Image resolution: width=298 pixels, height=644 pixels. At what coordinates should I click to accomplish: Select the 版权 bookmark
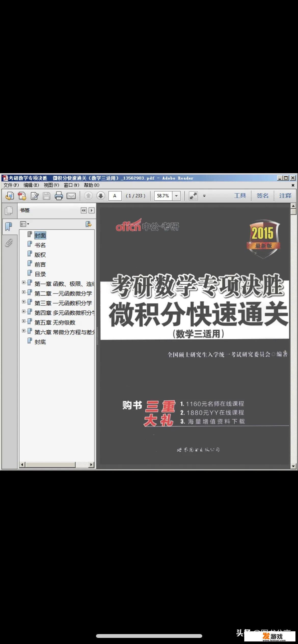click(40, 255)
